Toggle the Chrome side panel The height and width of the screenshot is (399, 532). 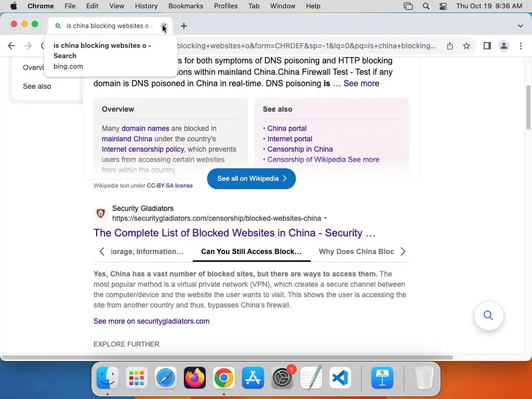click(x=487, y=46)
